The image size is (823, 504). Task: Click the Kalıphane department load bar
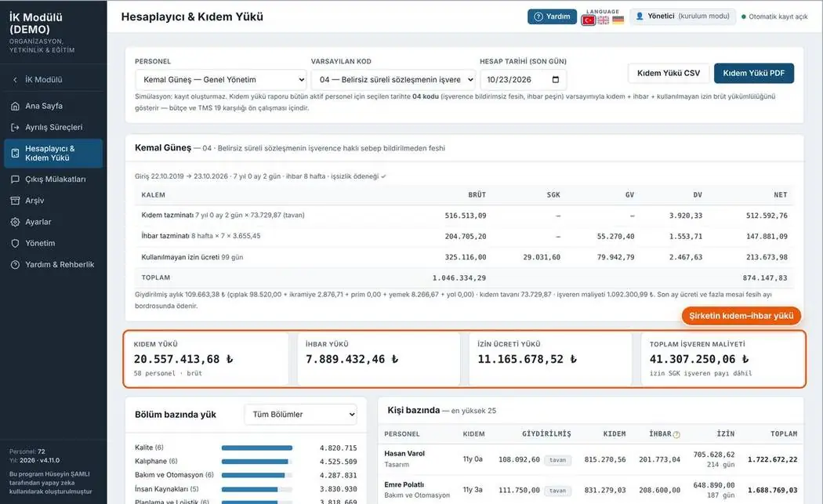pyautogui.click(x=255, y=462)
